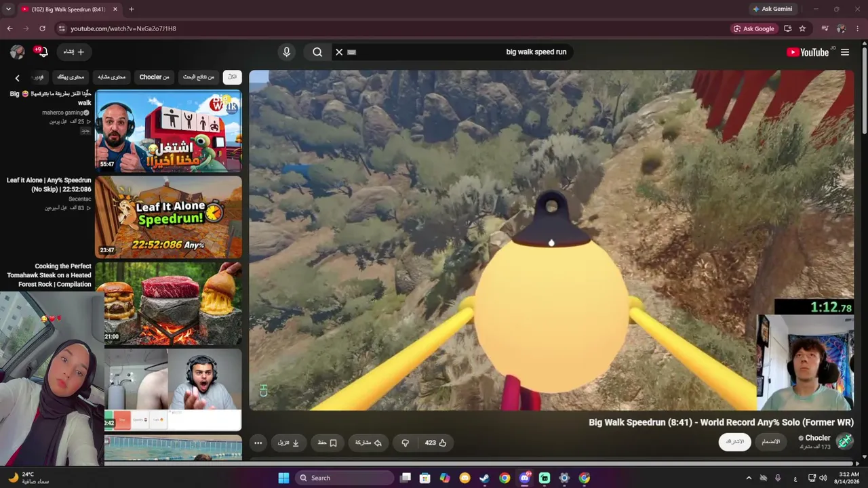
Task: Click Ask Google in address bar
Action: pyautogui.click(x=754, y=28)
